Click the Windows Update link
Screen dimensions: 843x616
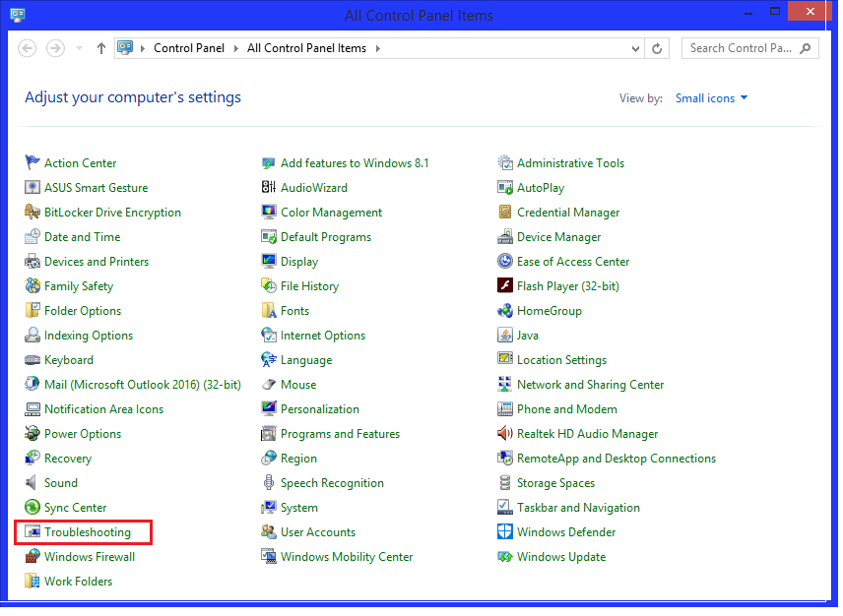(560, 557)
